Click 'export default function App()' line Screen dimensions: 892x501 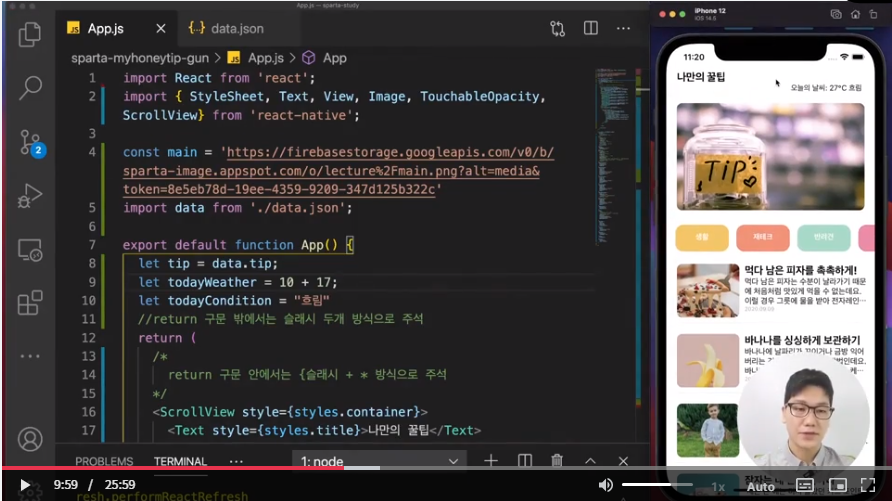[x=238, y=245]
